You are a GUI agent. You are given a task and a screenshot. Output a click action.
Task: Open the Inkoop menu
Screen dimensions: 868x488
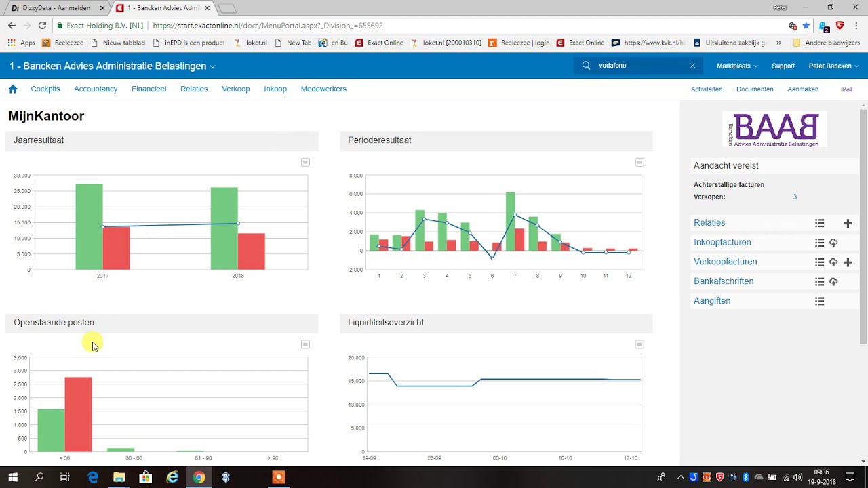click(x=275, y=89)
